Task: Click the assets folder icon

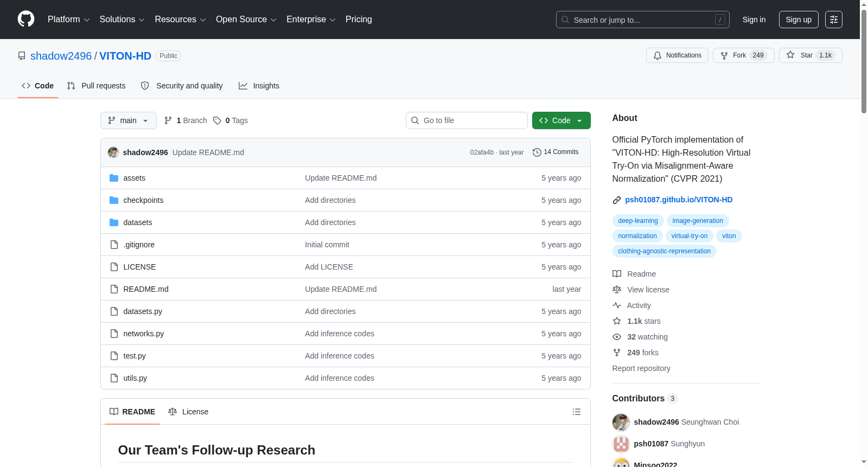Action: pos(114,178)
